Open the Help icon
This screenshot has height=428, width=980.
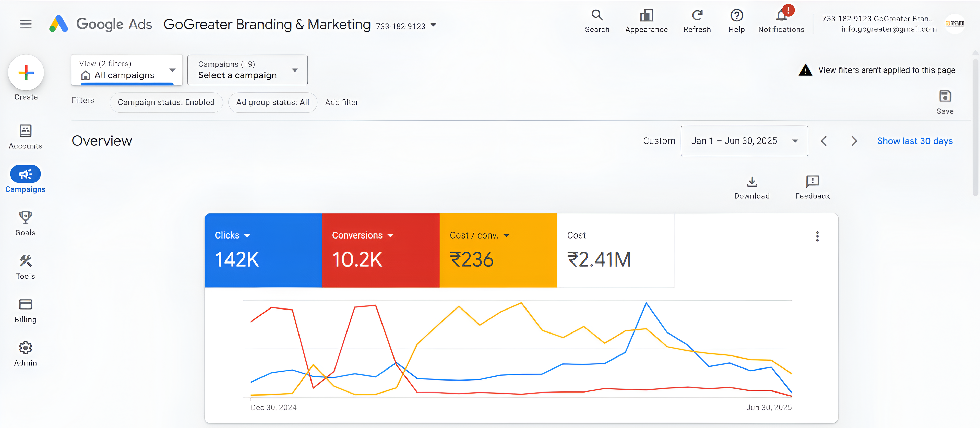click(736, 16)
